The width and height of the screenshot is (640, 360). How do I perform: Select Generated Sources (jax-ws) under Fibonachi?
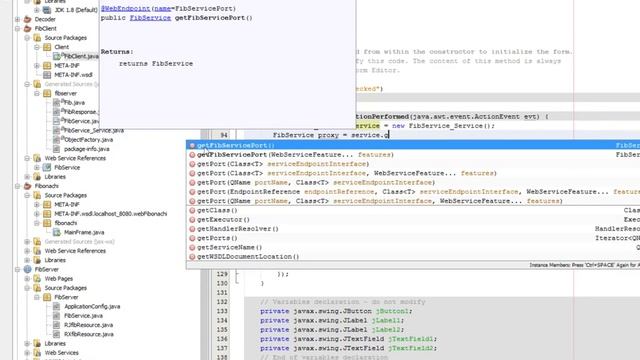coord(80,242)
